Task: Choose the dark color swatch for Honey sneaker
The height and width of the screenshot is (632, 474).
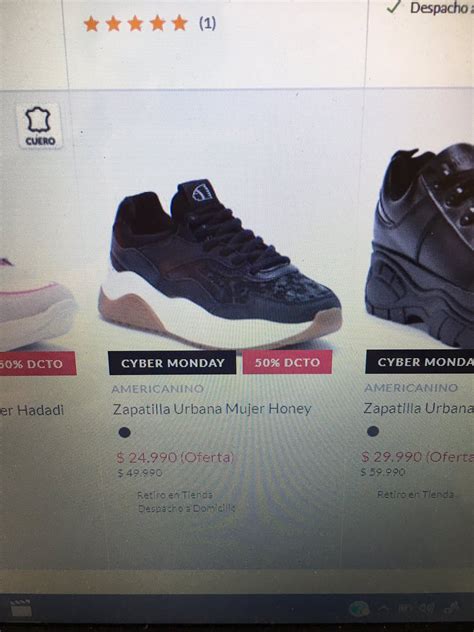Action: point(125,432)
